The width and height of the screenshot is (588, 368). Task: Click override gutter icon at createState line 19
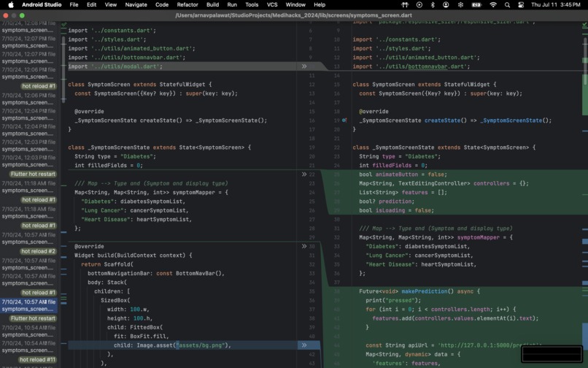[x=344, y=120]
